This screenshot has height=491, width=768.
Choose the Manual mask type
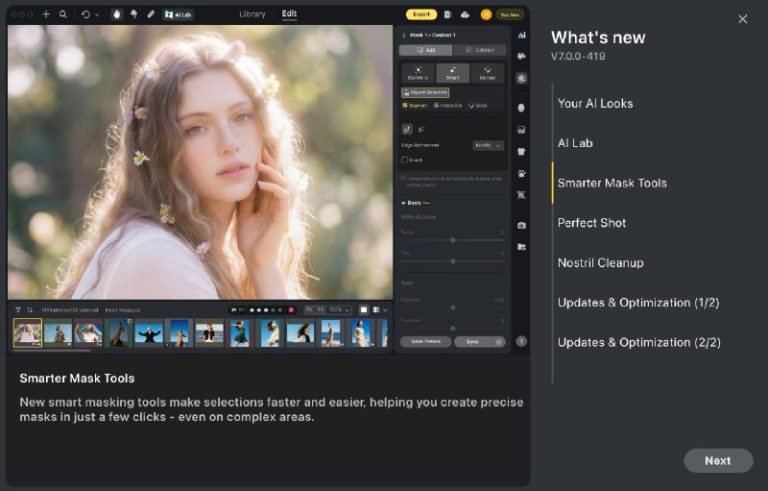pyautogui.click(x=487, y=74)
